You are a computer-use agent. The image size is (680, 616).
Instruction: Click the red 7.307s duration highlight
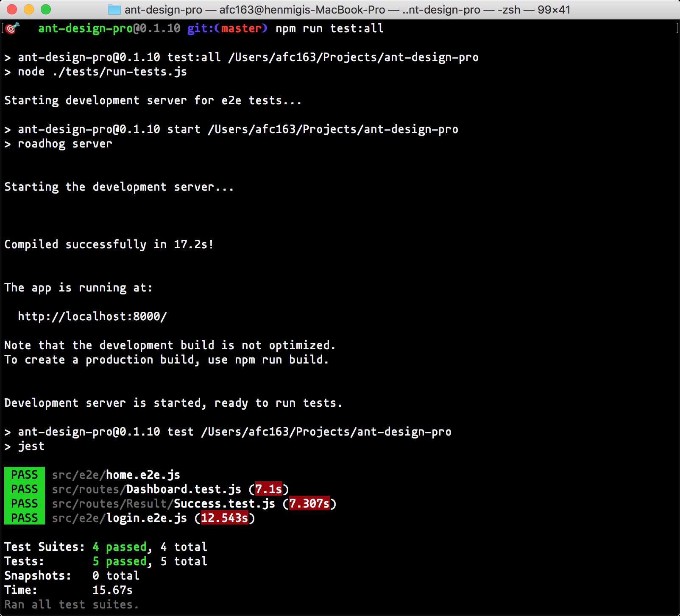[x=309, y=504]
